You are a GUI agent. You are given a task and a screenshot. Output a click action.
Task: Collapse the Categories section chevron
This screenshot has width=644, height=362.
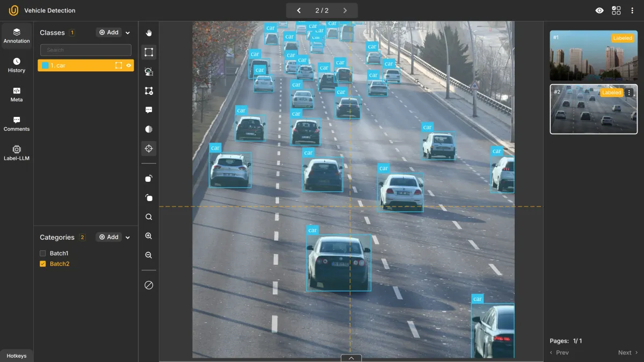[128, 238]
